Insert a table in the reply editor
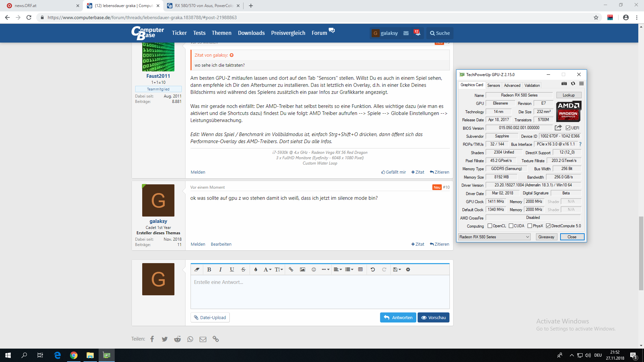Image resolution: width=644 pixels, height=362 pixels. point(361,269)
